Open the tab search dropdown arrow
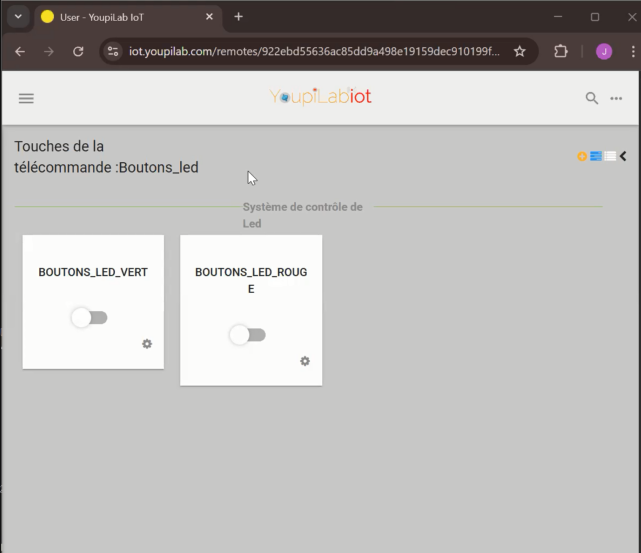This screenshot has width=641, height=553. pyautogui.click(x=18, y=17)
